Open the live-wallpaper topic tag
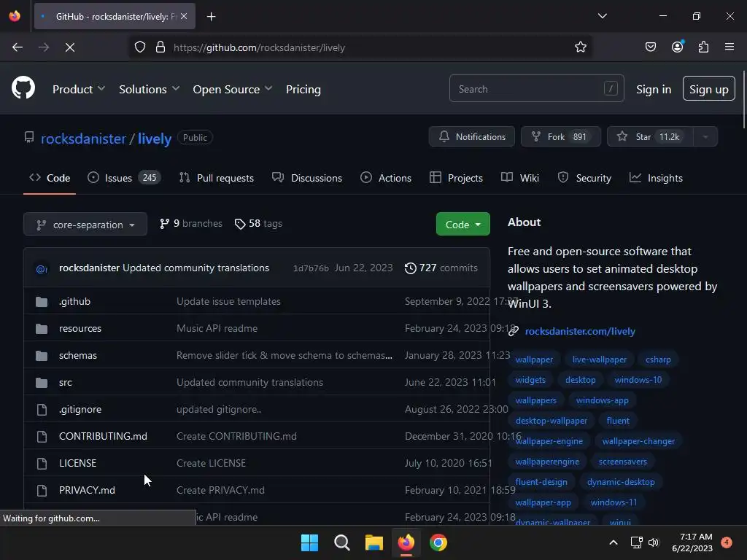The width and height of the screenshot is (747, 560). (600, 359)
